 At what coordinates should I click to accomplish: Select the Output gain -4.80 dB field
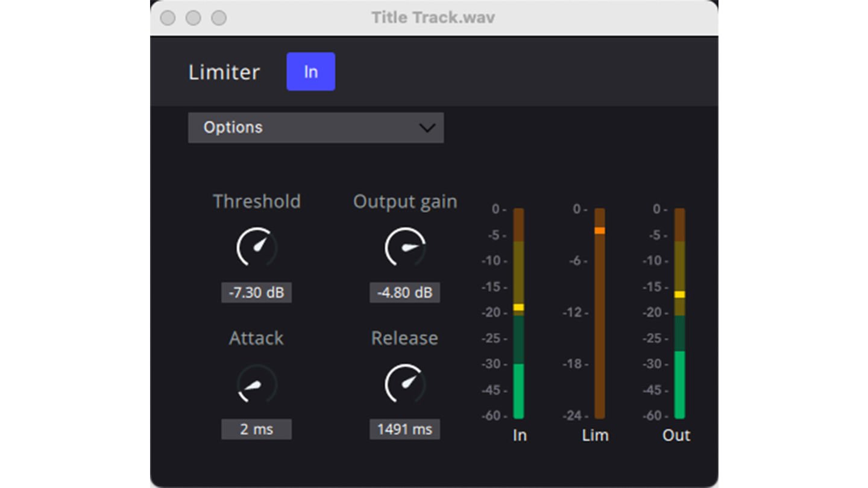pyautogui.click(x=404, y=293)
